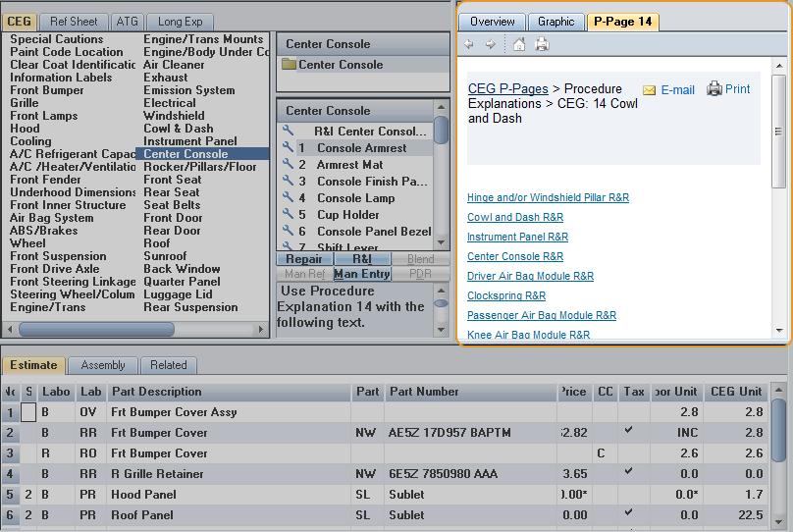The height and width of the screenshot is (532, 793).
Task: Click the Center Console folder icon
Action: click(x=289, y=65)
